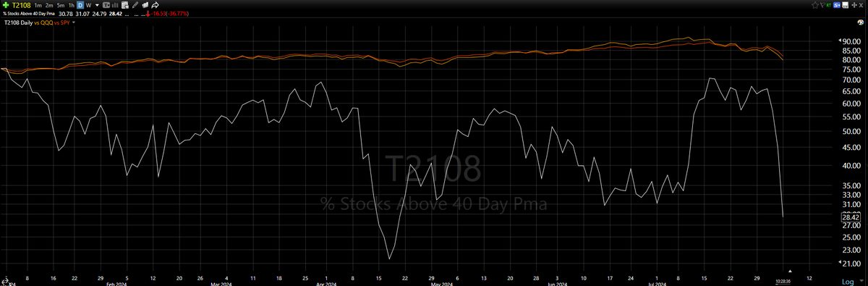This screenshot has height=286, width=868.
Task: Click the % Stocks Above 40 Day Pma label
Action: [x=29, y=14]
